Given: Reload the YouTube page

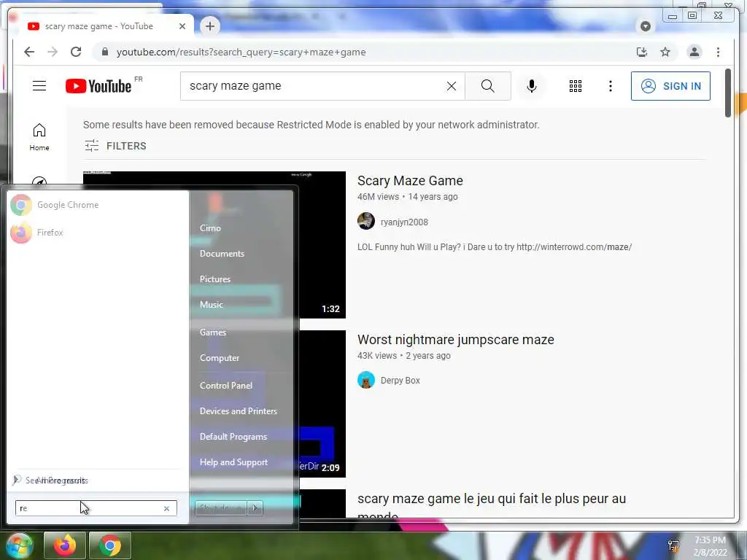Looking at the screenshot, I should click(x=76, y=52).
